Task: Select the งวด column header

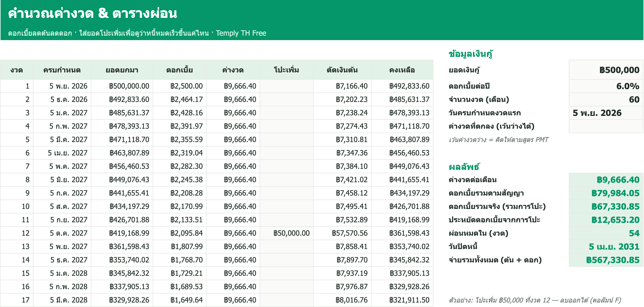Action: 17,70
